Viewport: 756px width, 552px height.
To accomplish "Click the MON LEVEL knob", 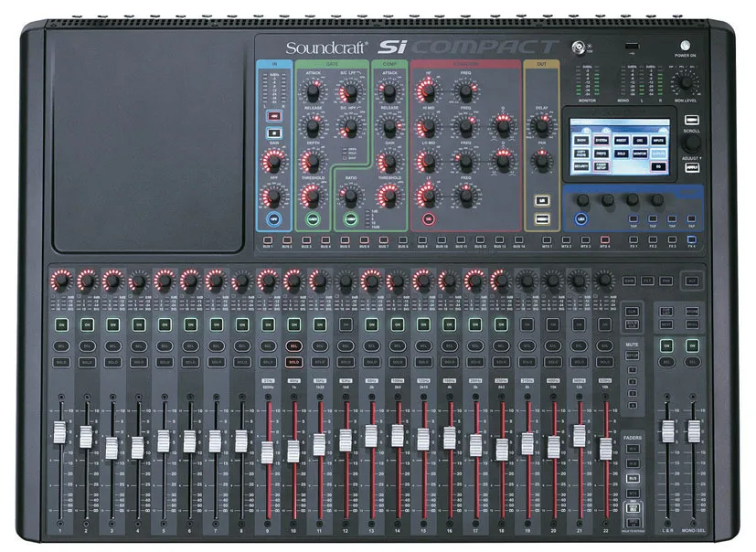I will coord(685,82).
